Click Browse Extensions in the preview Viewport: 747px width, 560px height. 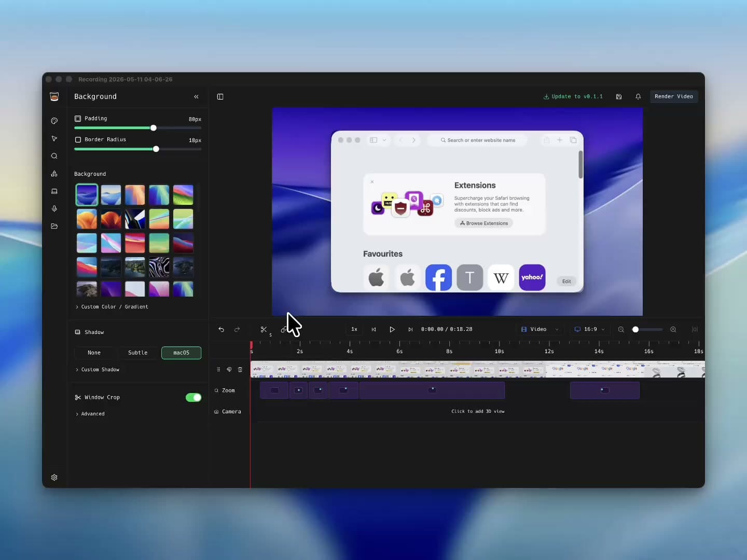pyautogui.click(x=484, y=223)
